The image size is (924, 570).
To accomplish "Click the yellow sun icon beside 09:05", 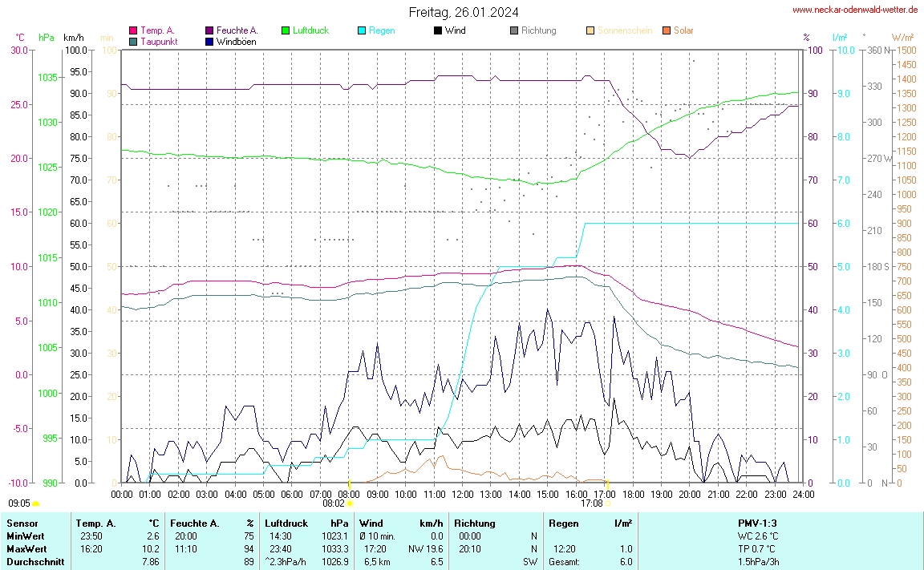I will 36,503.
